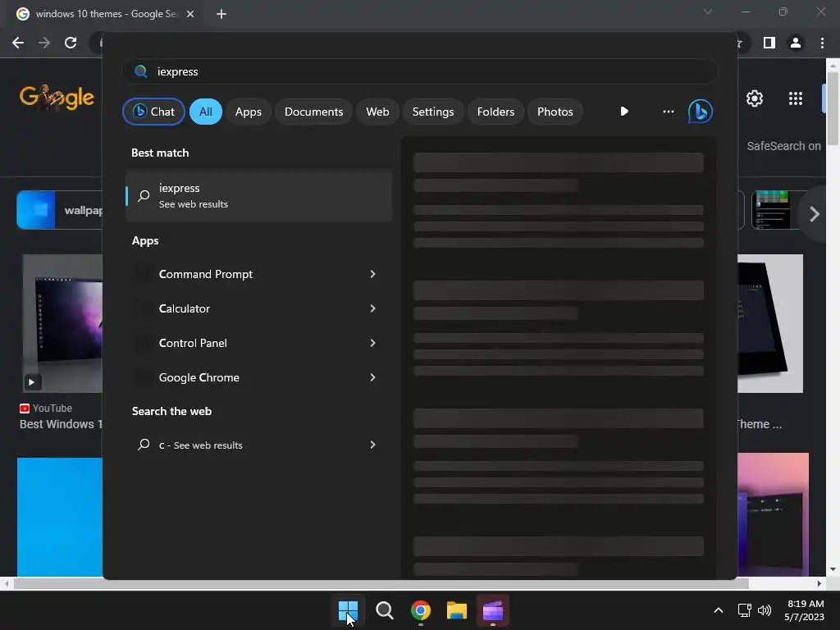This screenshot has width=840, height=630.
Task: Click the Windows Start button on taskbar
Action: pos(348,610)
